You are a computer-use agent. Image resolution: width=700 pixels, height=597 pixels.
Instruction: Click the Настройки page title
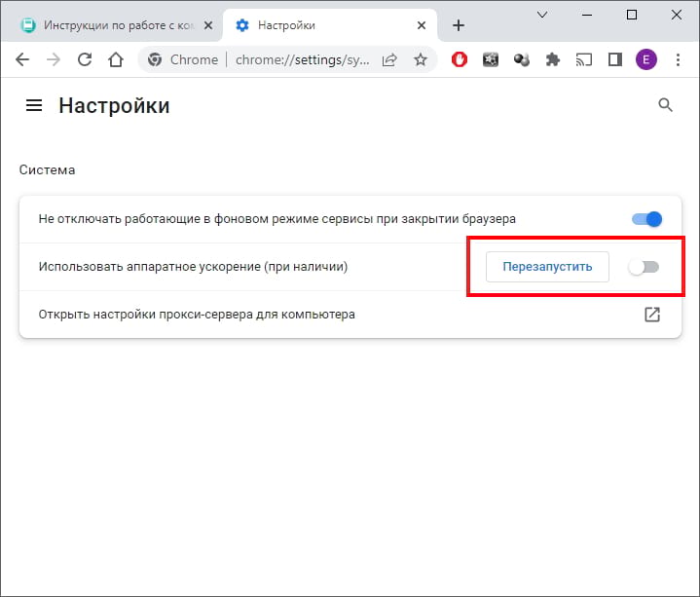(114, 106)
